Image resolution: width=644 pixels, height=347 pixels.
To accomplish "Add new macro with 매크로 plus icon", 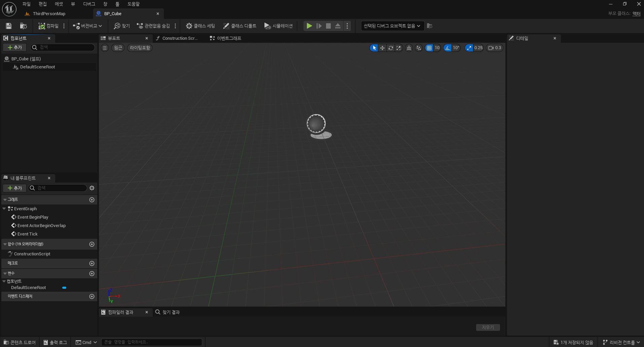I will coord(92,263).
